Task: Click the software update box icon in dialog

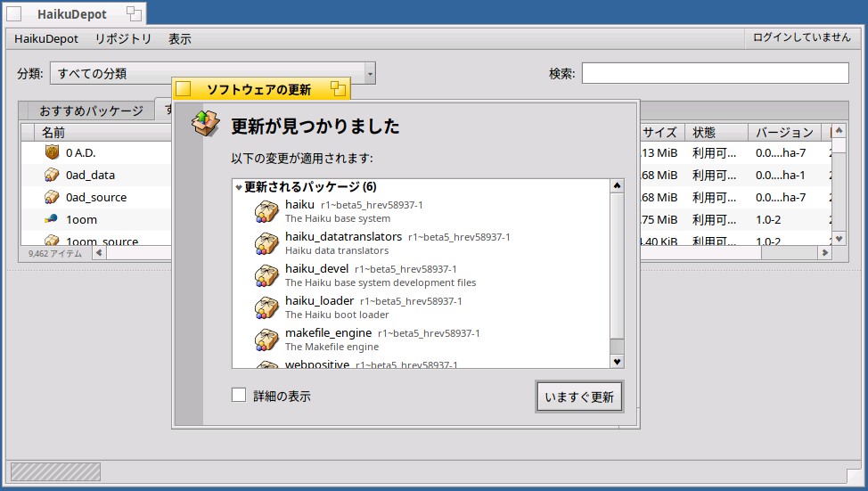Action: click(x=205, y=124)
